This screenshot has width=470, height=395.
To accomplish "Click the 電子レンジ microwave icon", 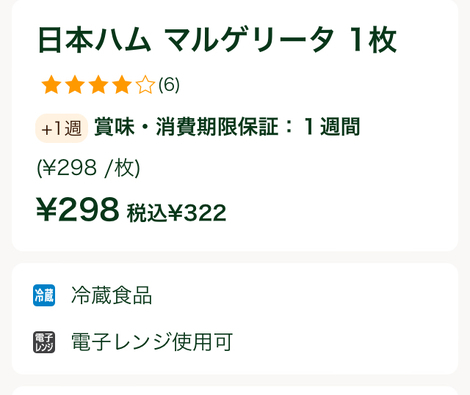I will 44,342.
